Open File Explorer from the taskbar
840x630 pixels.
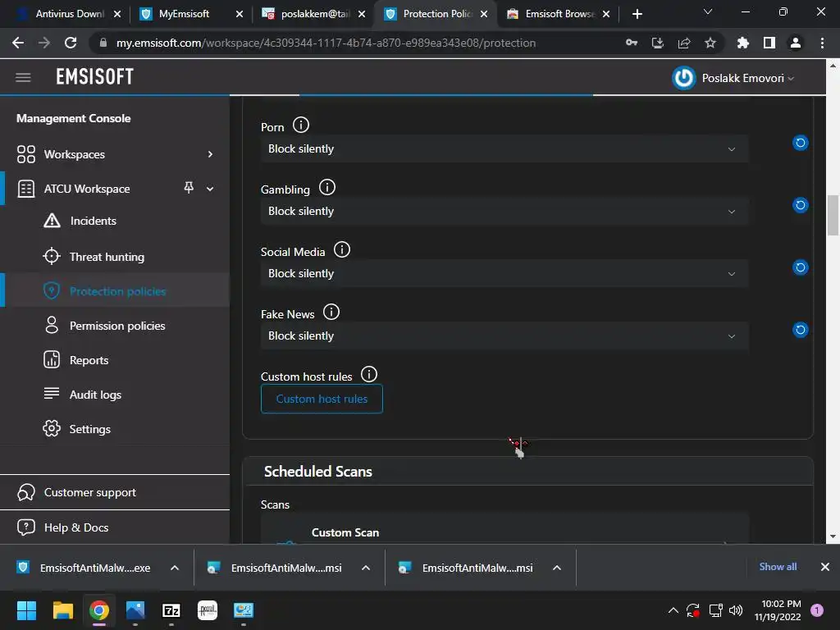62,610
